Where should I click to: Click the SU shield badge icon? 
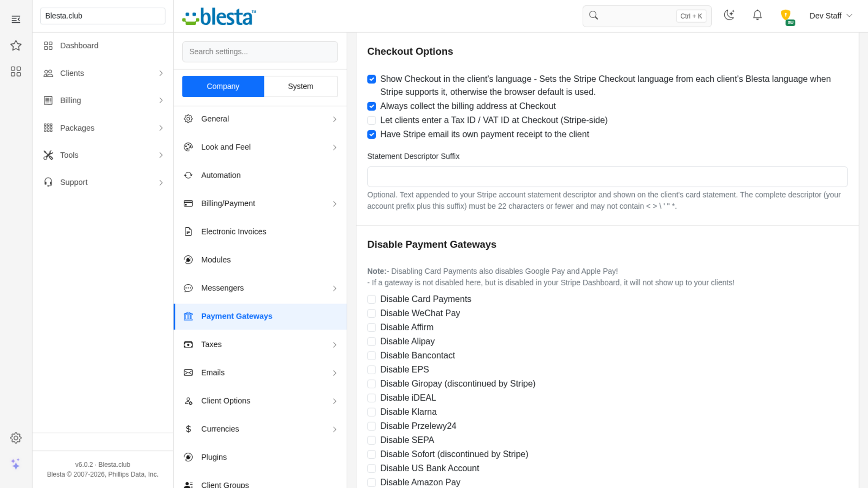click(x=787, y=17)
